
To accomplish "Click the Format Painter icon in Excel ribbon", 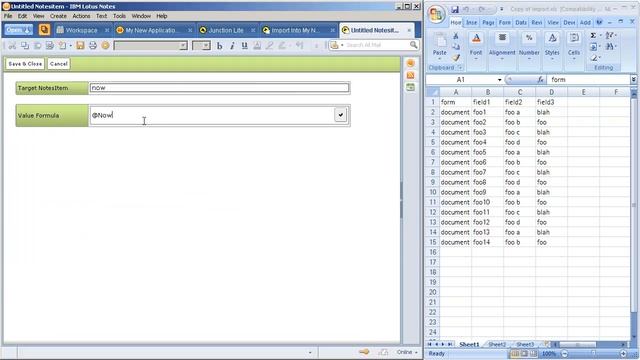I will tap(456, 58).
